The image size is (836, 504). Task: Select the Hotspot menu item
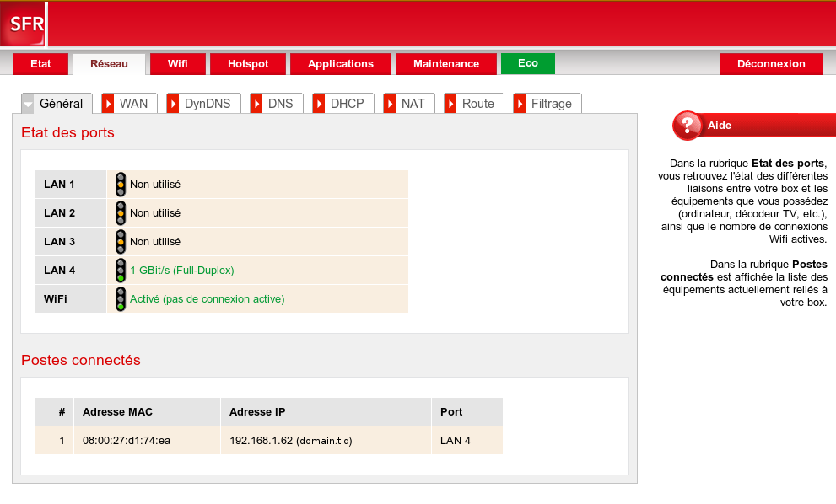coord(248,64)
